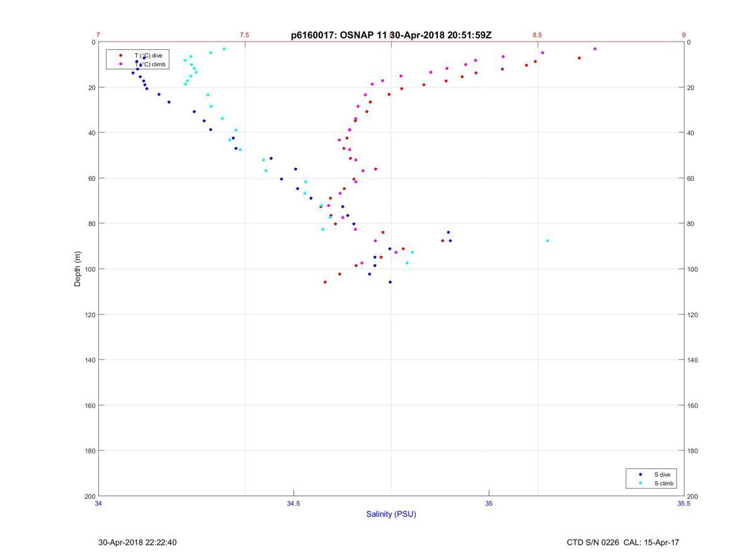Click depth tick "60" on the left axis

[x=91, y=178]
